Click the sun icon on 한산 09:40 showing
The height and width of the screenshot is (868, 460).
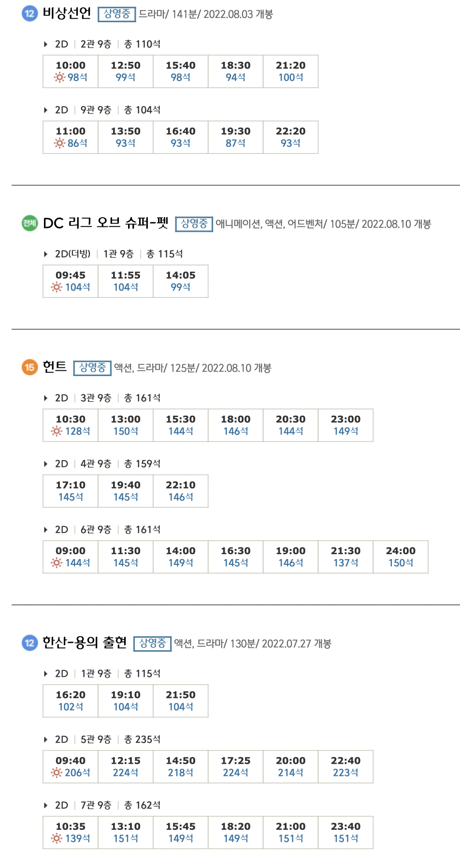pos(57,772)
